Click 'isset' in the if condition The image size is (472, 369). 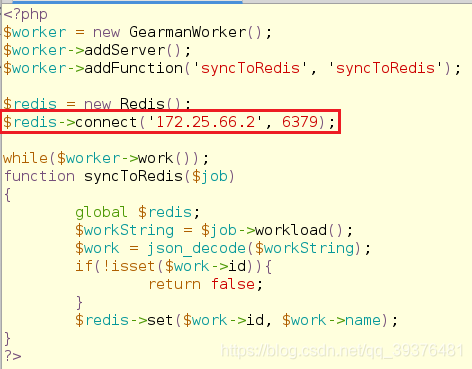point(133,266)
